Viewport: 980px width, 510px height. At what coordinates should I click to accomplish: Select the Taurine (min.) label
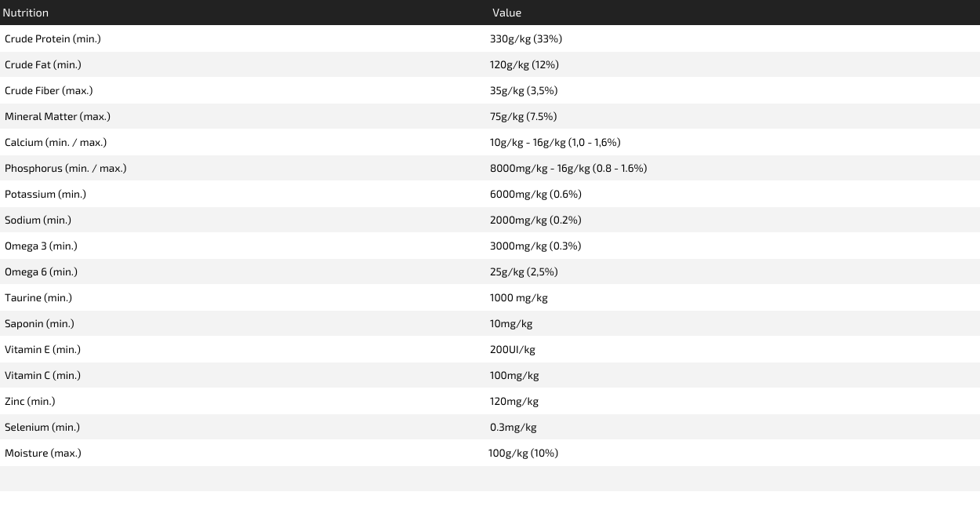point(38,297)
